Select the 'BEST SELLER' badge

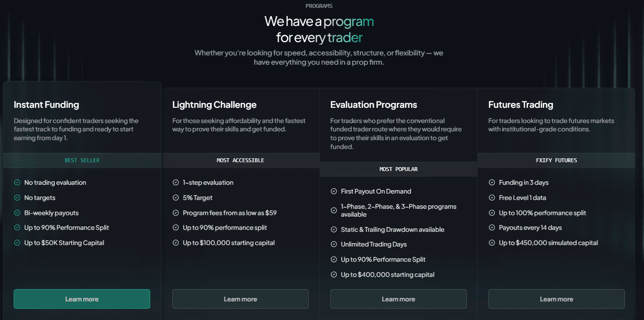(82, 160)
